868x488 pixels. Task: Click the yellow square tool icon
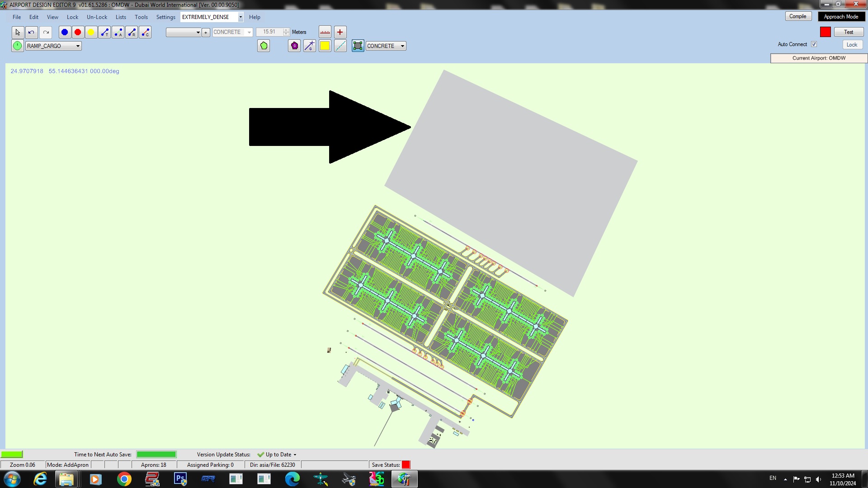[x=325, y=46]
